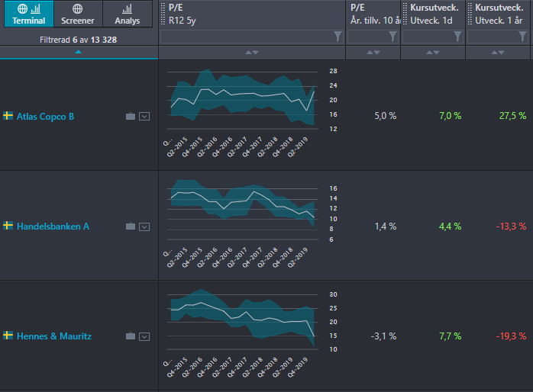Image resolution: width=533 pixels, height=392 pixels.
Task: Click Atlas Copco B value 27,5 %
Action: pyautogui.click(x=512, y=116)
